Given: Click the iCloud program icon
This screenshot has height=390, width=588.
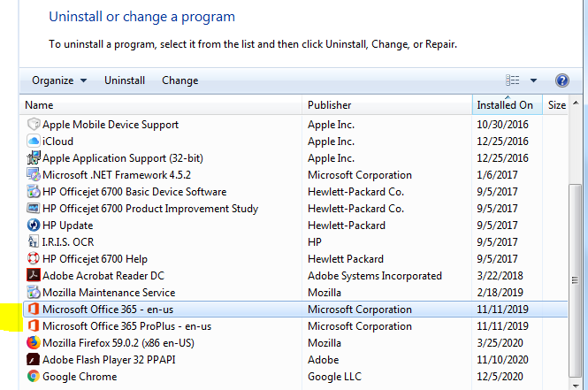Looking at the screenshot, I should click(34, 141).
